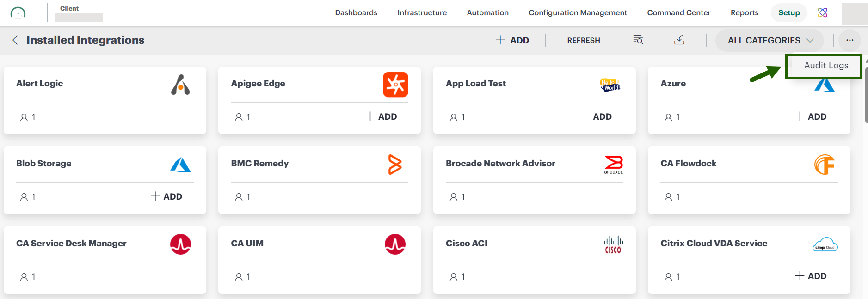Expand the ALL CATEGORIES dropdown
Viewport: 868px width, 299px height.
click(x=770, y=40)
